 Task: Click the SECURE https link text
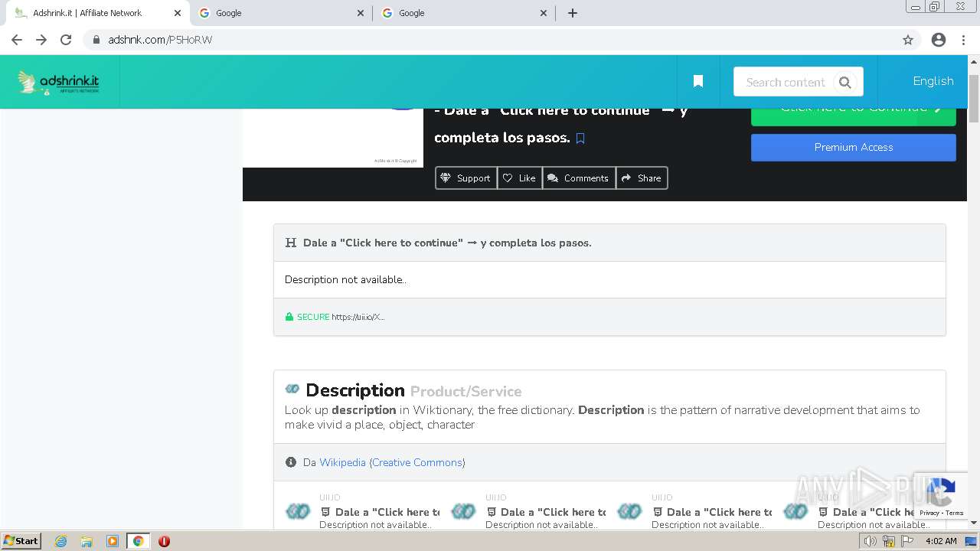pyautogui.click(x=335, y=317)
